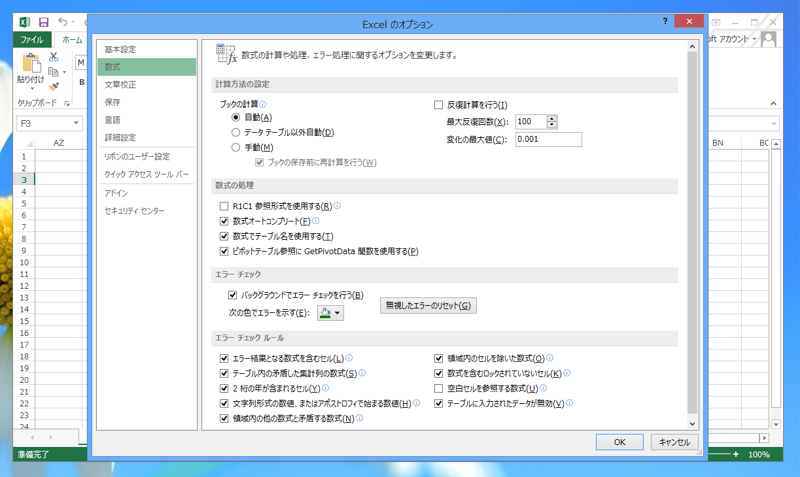
Task: Enable 反復計算を行う(I) checkbox
Action: (x=438, y=105)
